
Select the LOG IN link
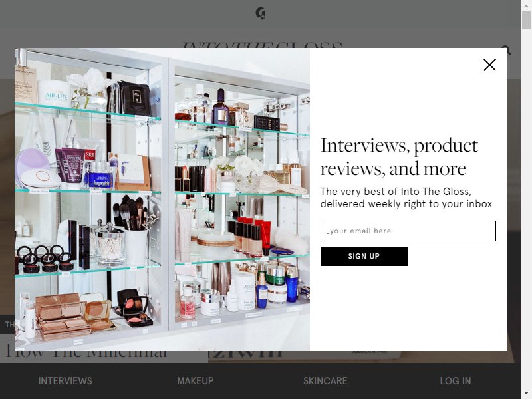(456, 381)
